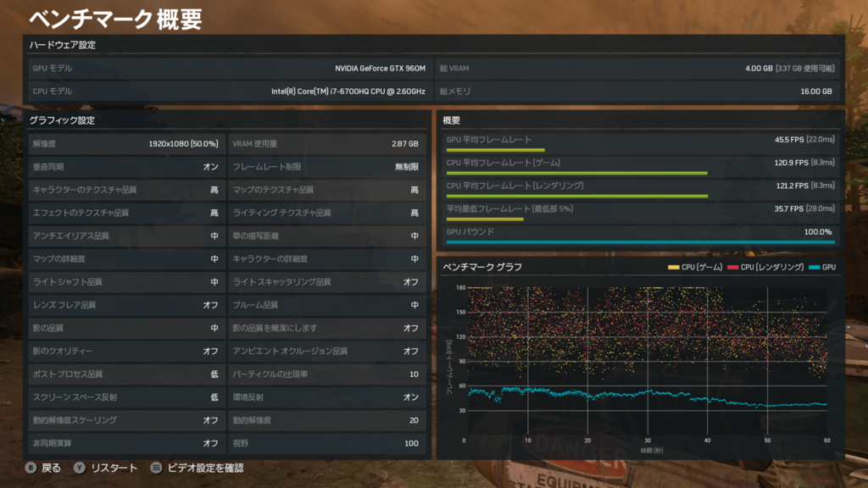
Task: Click the 環境反射 row
Action: [326, 397]
